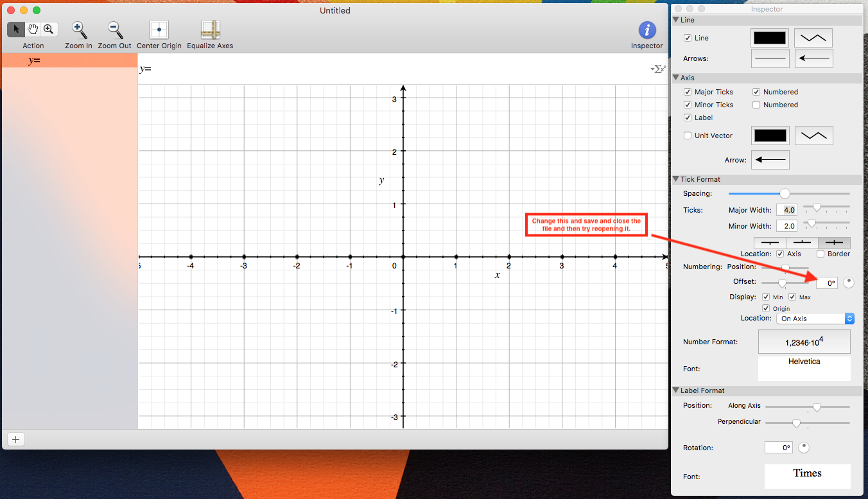Open the Unit Vector dash style popup
The image size is (868, 499).
pos(814,136)
